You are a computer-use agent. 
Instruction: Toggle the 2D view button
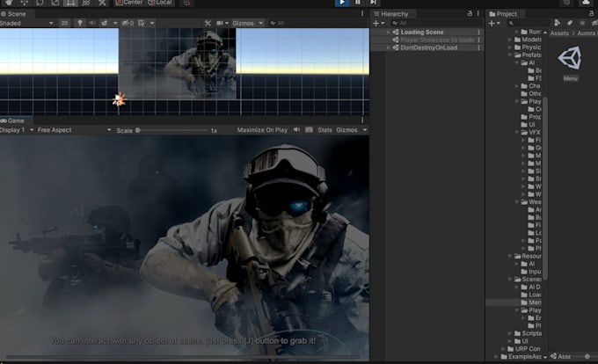pos(64,23)
